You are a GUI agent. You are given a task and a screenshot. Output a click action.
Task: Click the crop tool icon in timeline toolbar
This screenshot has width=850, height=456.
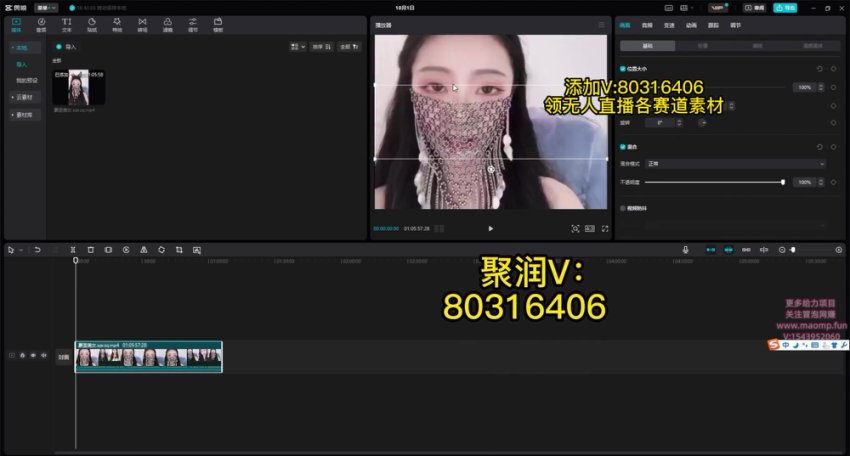(x=178, y=249)
